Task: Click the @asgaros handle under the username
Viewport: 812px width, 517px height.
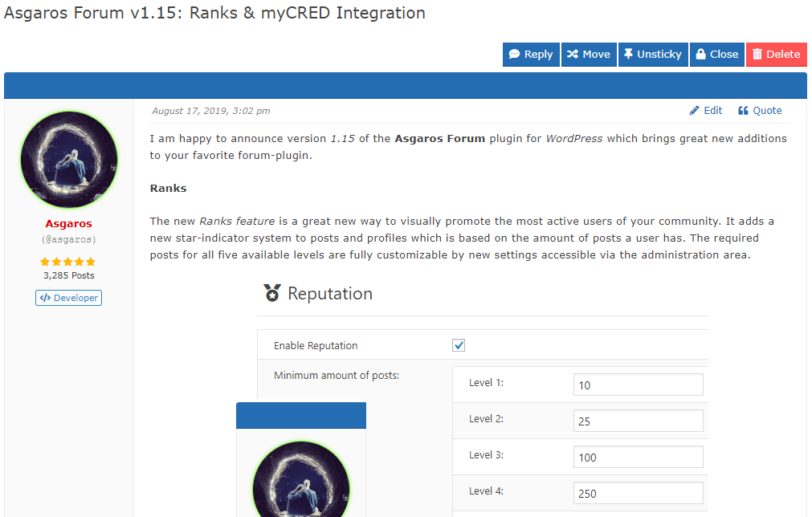Action: [68, 239]
